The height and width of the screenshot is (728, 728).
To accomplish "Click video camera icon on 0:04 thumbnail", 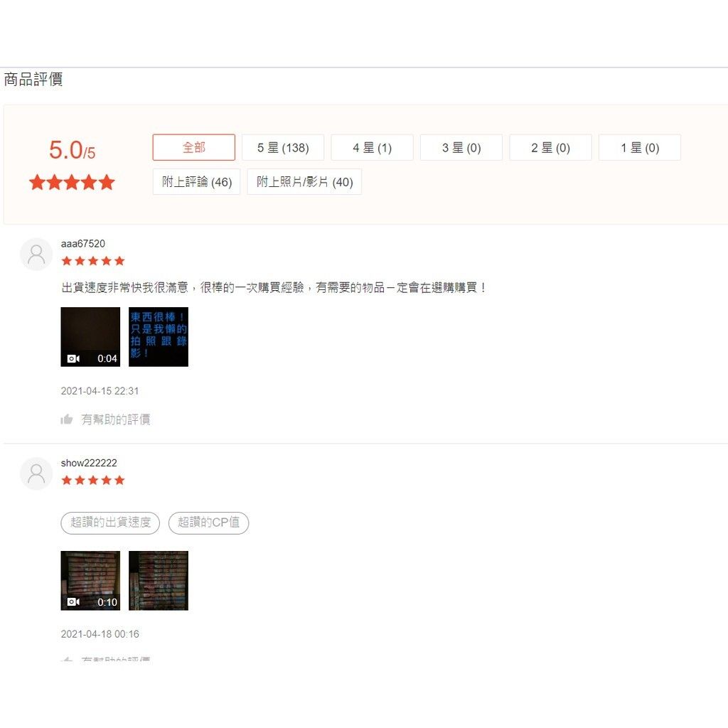I will [73, 358].
